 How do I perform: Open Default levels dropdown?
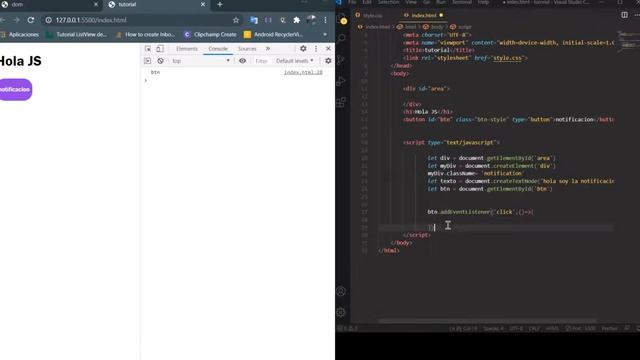295,61
